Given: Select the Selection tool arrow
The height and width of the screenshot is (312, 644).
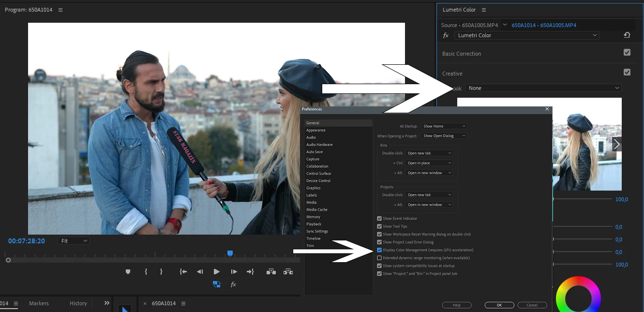Looking at the screenshot, I should 125,309.
